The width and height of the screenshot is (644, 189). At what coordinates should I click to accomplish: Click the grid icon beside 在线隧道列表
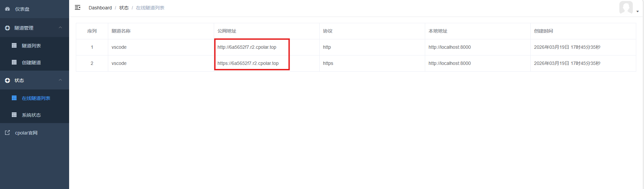coord(14,98)
